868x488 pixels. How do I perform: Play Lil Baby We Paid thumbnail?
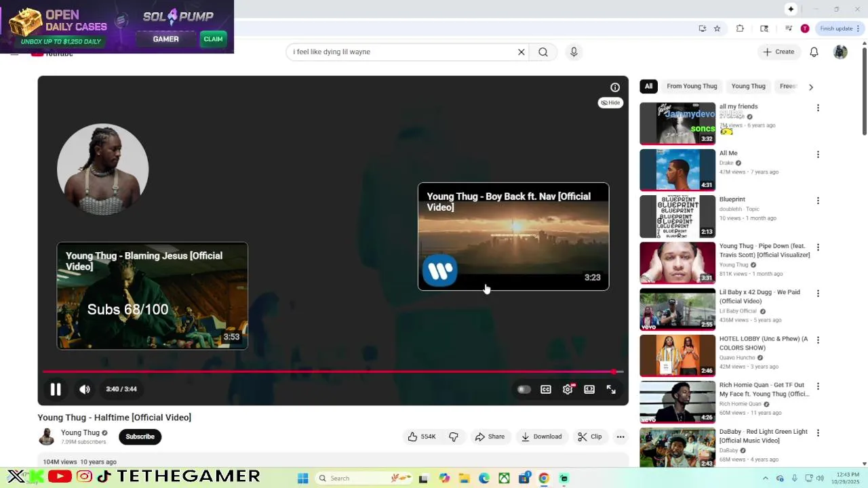pos(677,309)
